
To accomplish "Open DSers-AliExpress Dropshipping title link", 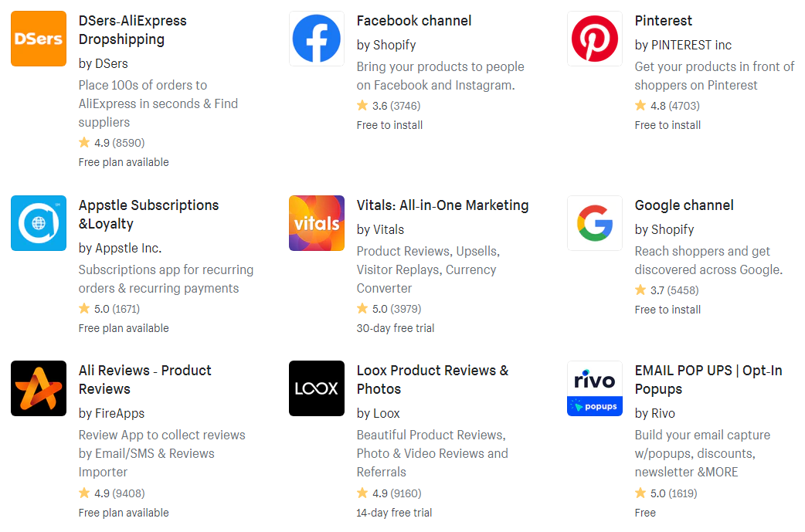I will click(x=132, y=30).
